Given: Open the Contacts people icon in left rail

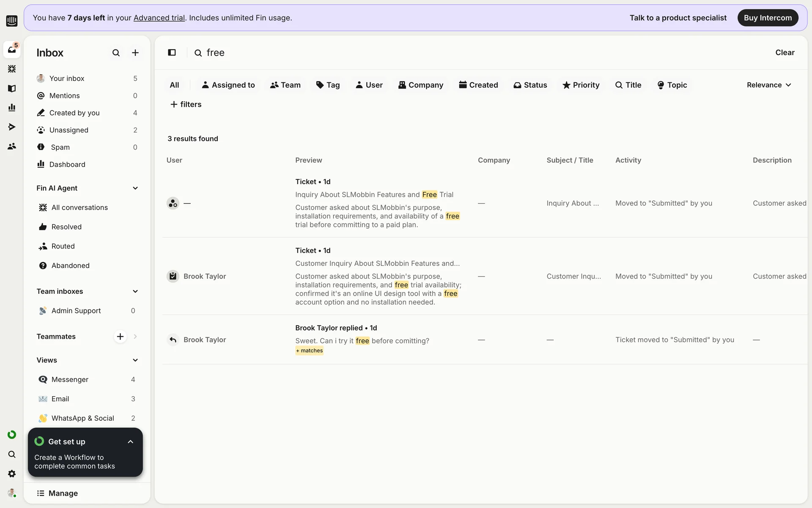Looking at the screenshot, I should click(x=12, y=146).
